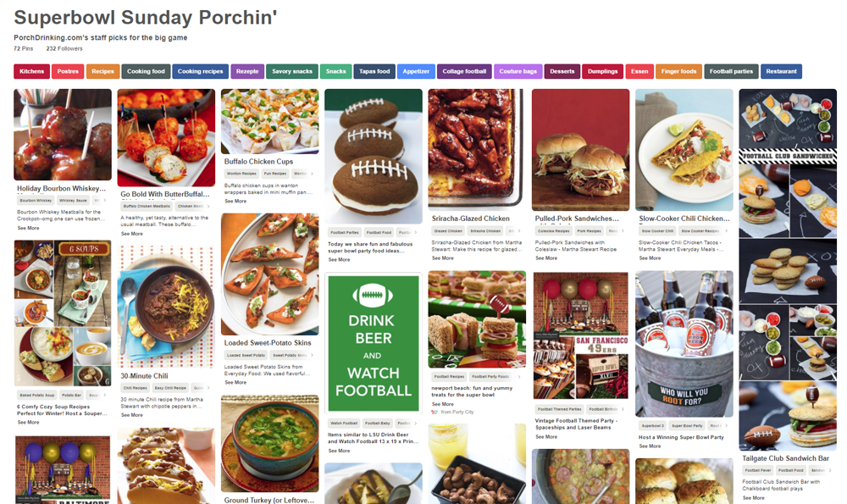The image size is (847, 504).
Task: Click the 232 Followers count
Action: point(64,48)
